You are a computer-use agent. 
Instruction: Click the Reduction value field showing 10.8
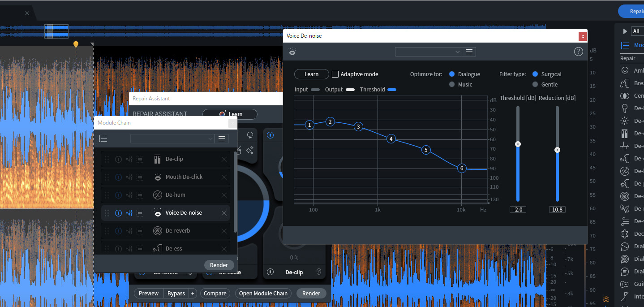pos(557,209)
